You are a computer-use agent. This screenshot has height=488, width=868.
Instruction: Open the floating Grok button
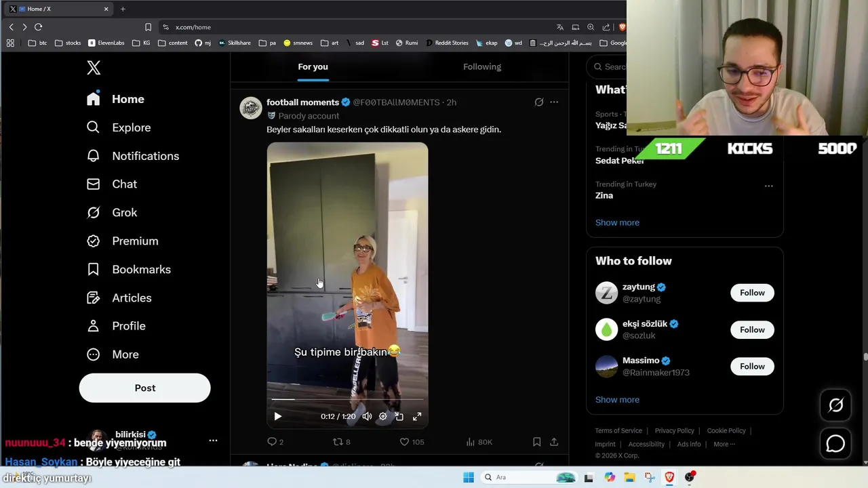pos(835,405)
